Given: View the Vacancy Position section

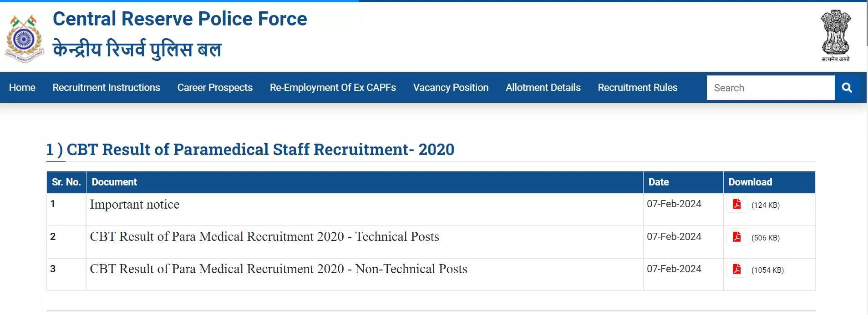Looking at the screenshot, I should 451,87.
